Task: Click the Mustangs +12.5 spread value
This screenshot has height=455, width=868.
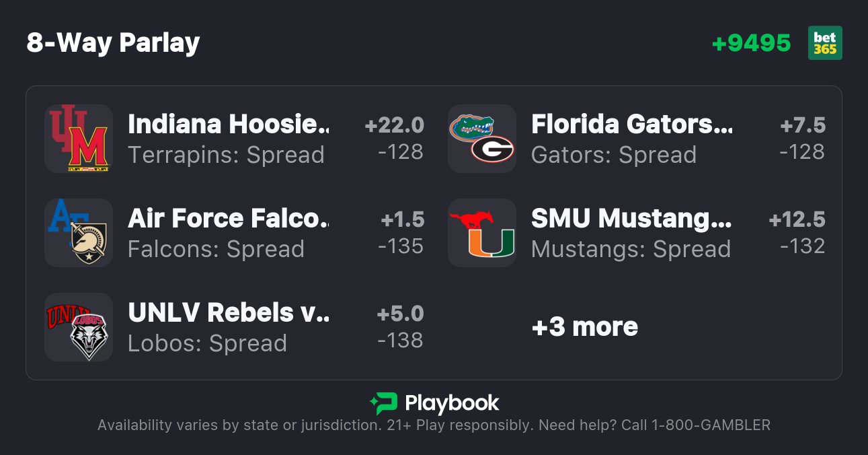Action: click(797, 219)
